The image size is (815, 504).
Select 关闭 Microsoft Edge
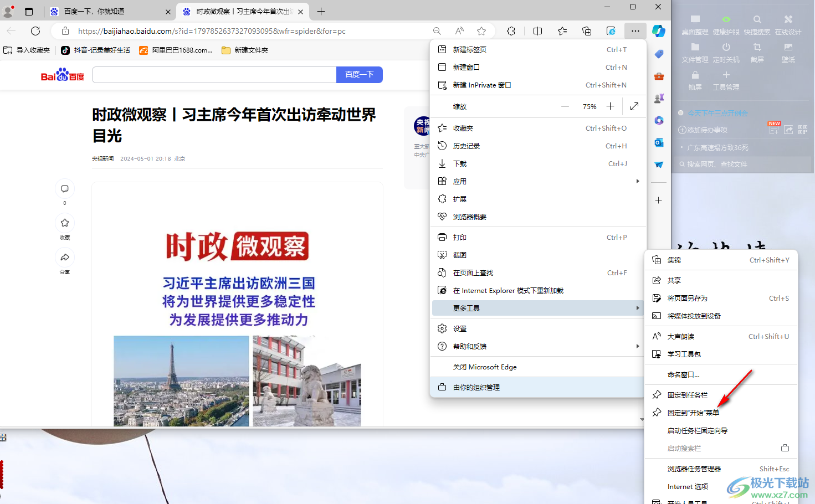tap(538, 367)
